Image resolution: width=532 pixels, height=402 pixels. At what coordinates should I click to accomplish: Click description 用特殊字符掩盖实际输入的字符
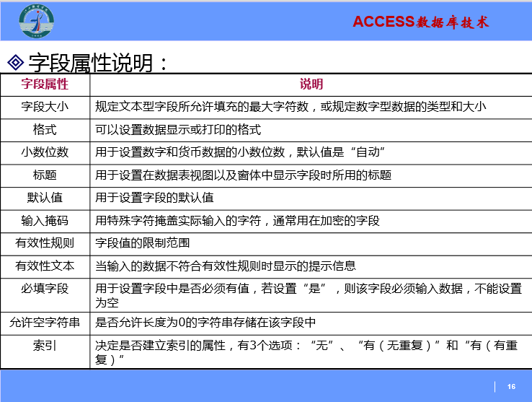click(237, 221)
